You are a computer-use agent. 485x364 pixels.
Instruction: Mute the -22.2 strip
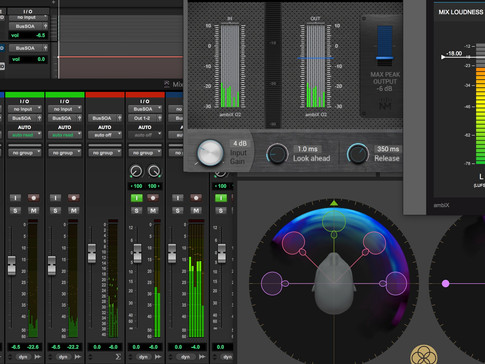74,211
